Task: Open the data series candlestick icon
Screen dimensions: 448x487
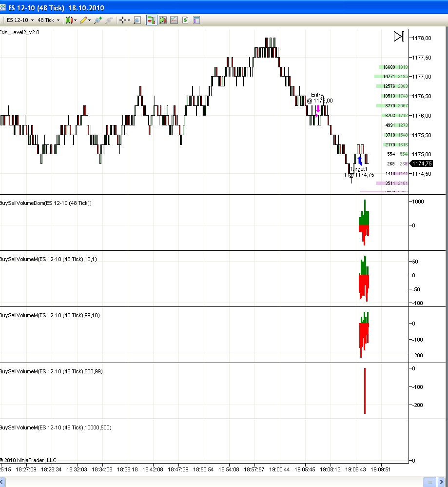Action: tap(163, 20)
